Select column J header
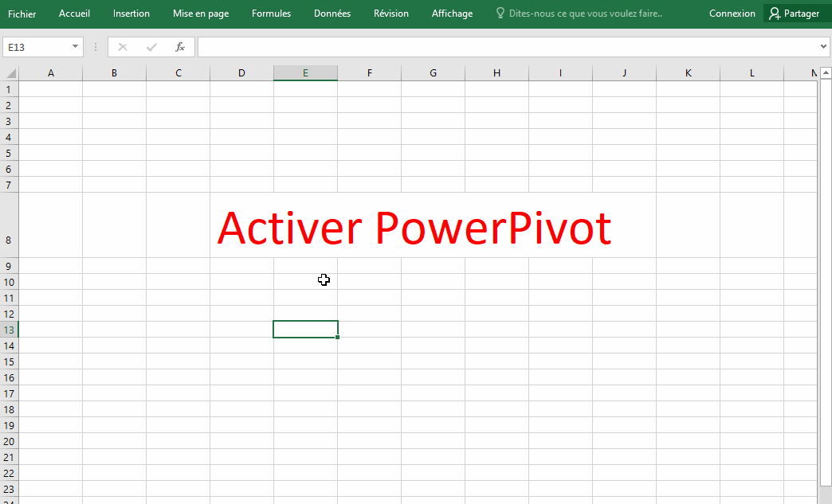The width and height of the screenshot is (832, 504). click(624, 73)
